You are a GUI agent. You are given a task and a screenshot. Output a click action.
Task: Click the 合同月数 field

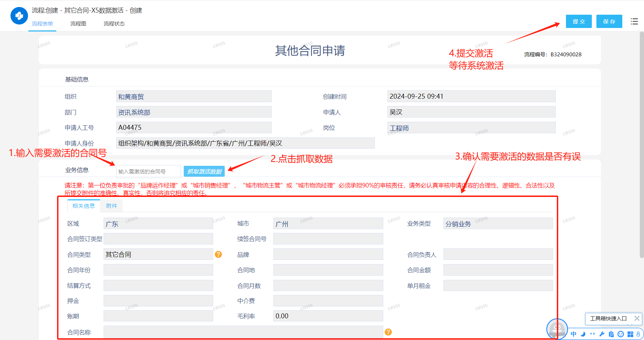(x=328, y=285)
